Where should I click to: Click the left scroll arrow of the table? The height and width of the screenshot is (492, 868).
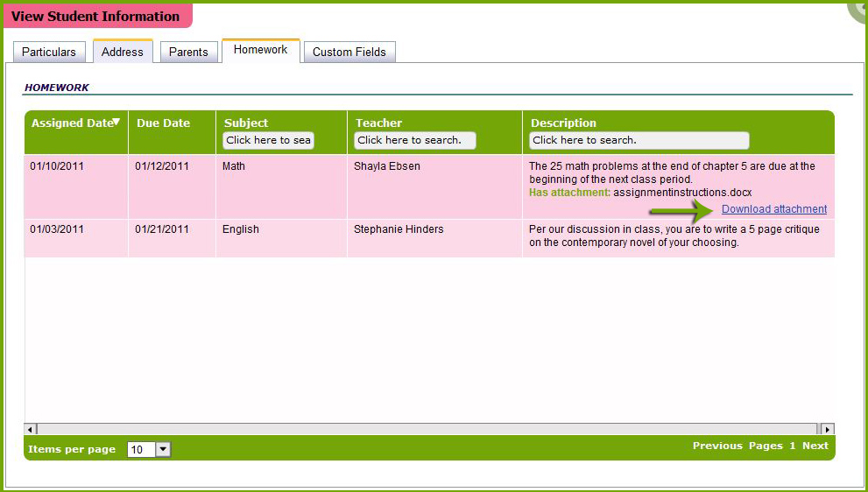point(31,429)
